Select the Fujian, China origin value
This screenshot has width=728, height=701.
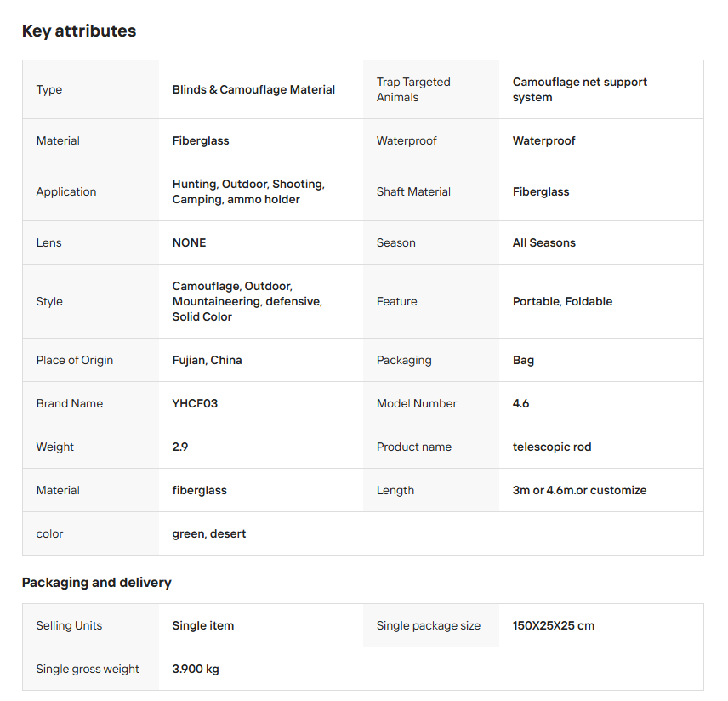pyautogui.click(x=207, y=360)
